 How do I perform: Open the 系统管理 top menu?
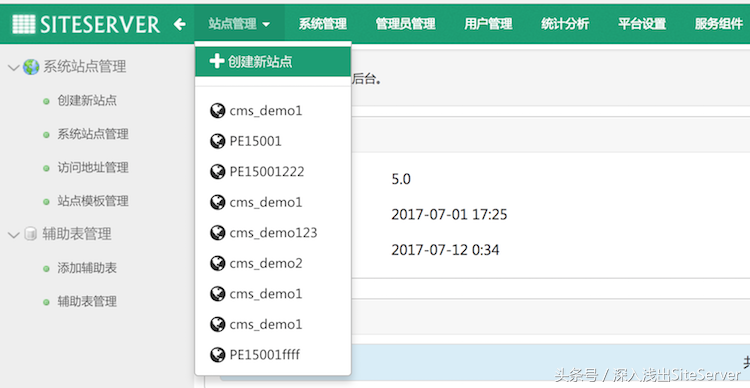click(x=323, y=23)
